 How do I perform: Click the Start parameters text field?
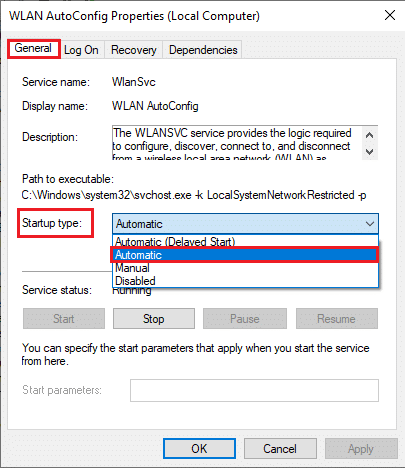[x=254, y=390]
